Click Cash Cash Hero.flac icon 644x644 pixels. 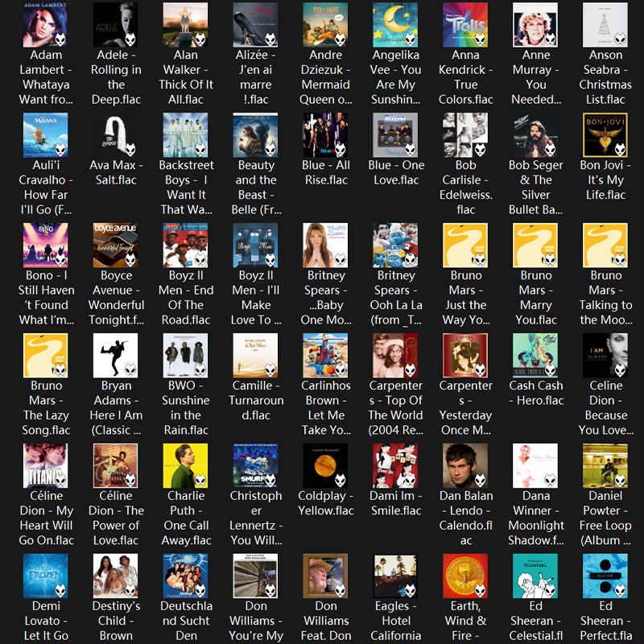[x=535, y=355]
